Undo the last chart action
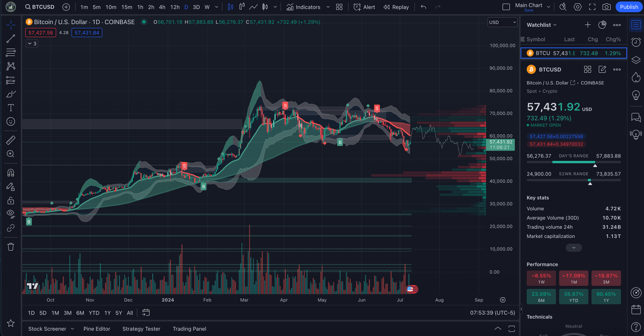Image resolution: width=644 pixels, height=336 pixels. click(x=423, y=7)
